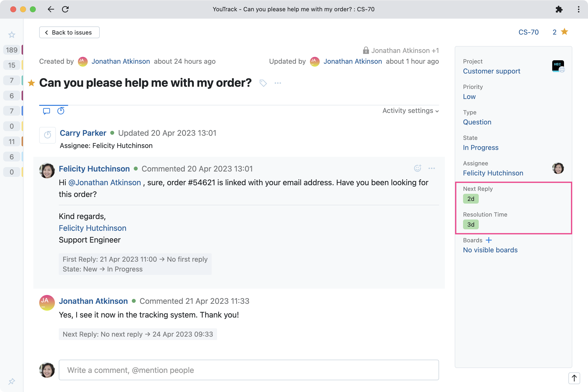
Task: Change the Low priority value
Action: [469, 97]
